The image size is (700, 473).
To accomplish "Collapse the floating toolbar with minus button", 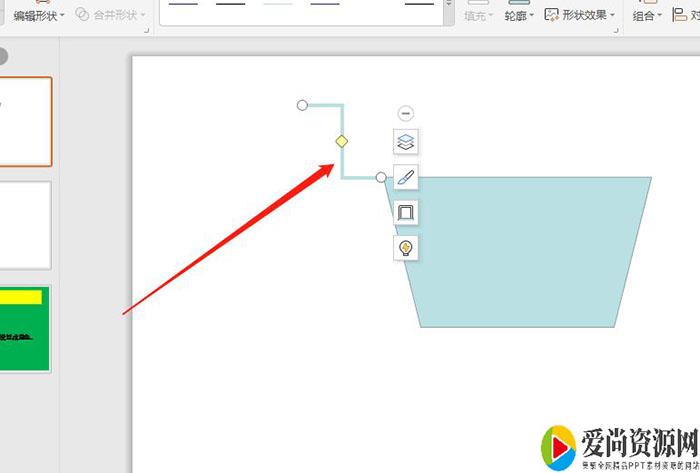I will coord(405,114).
